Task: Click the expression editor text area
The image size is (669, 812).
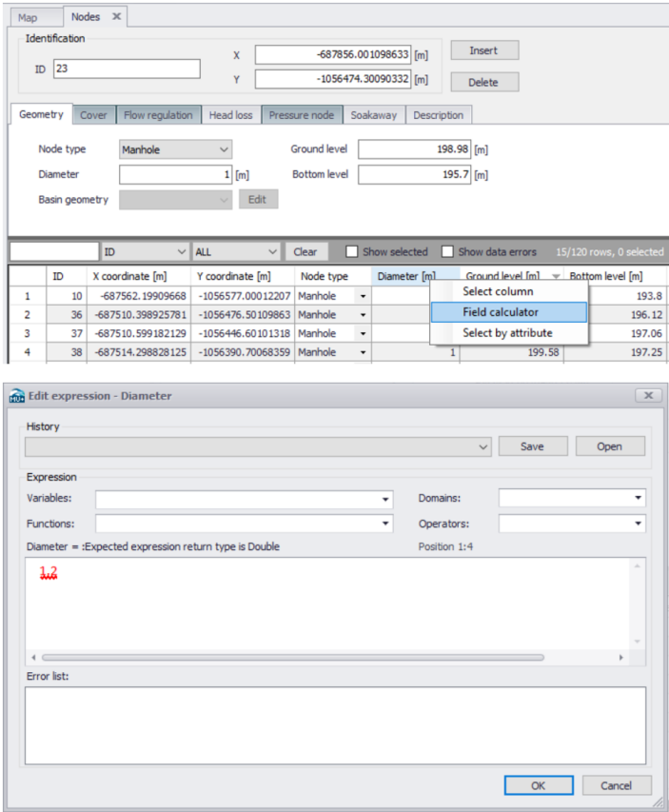Action: 328,604
